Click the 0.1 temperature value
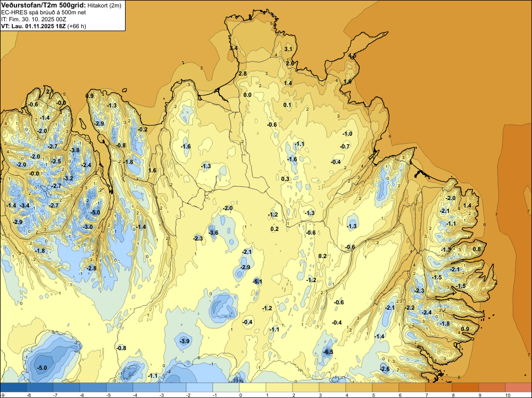This screenshot has width=532, height=398. tap(287, 105)
